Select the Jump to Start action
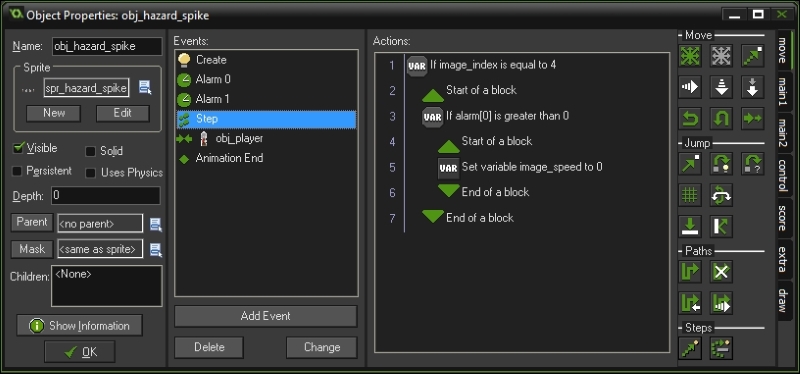 [721, 164]
